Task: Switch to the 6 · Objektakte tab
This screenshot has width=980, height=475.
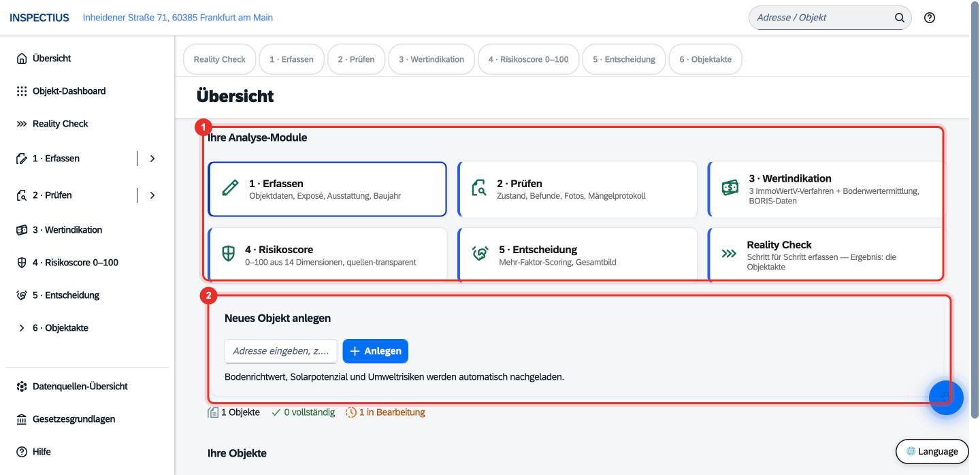Action: [x=705, y=59]
